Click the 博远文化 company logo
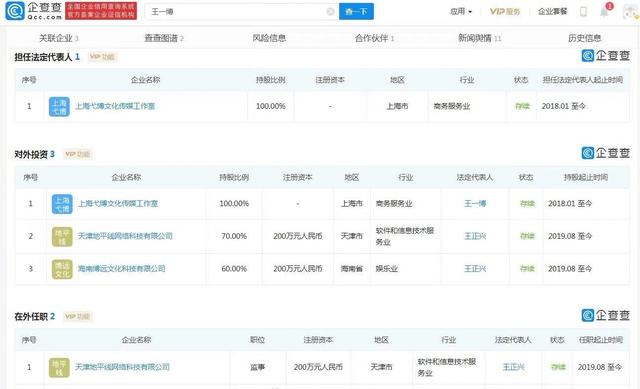Screen dimensions: 640x389 tap(62, 269)
